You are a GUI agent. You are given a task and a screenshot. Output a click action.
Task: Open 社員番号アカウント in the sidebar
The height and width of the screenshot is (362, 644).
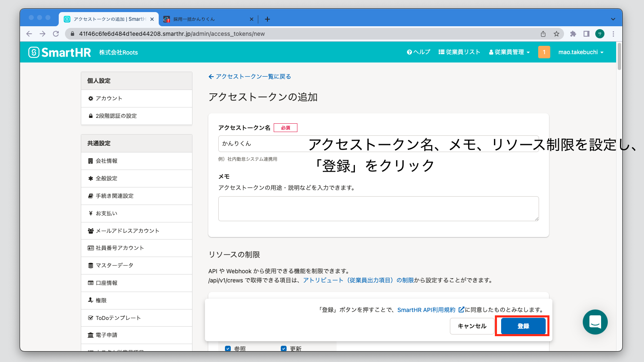(x=137, y=248)
